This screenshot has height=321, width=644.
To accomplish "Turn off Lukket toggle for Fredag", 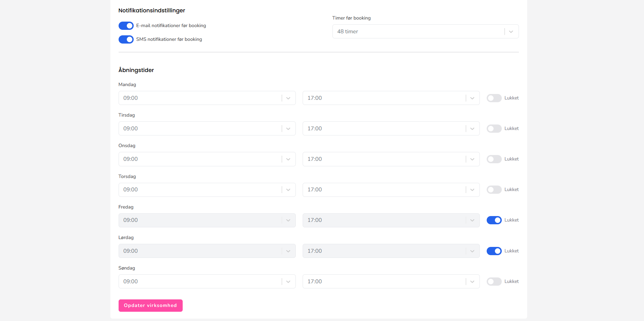I will [494, 220].
